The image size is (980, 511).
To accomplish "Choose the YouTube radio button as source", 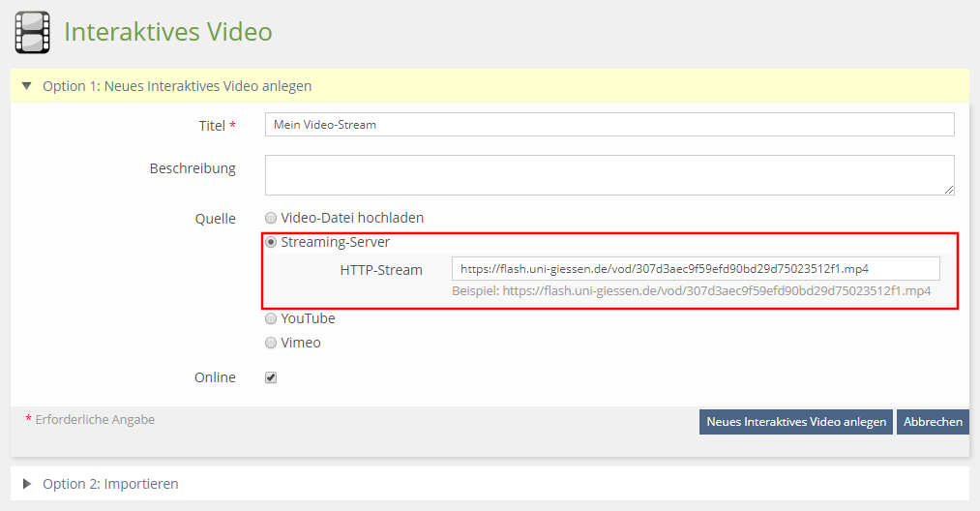I will [272, 318].
